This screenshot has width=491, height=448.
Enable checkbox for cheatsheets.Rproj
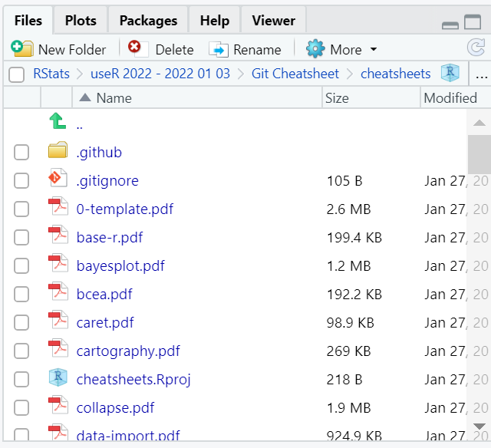[21, 380]
